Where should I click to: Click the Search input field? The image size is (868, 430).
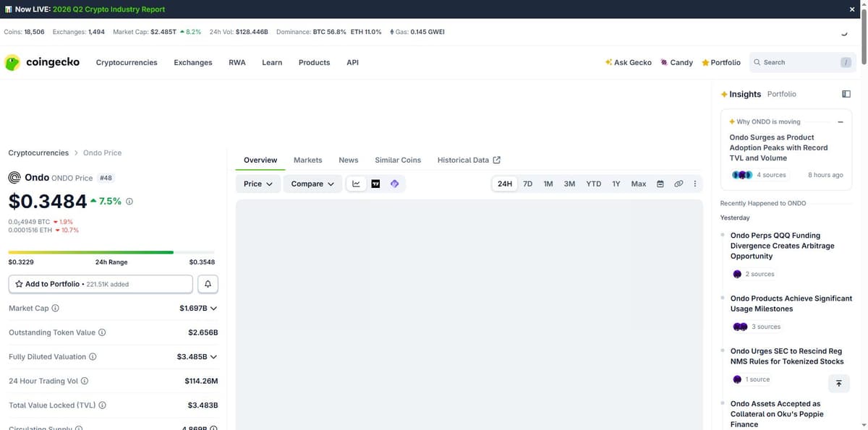coord(802,62)
